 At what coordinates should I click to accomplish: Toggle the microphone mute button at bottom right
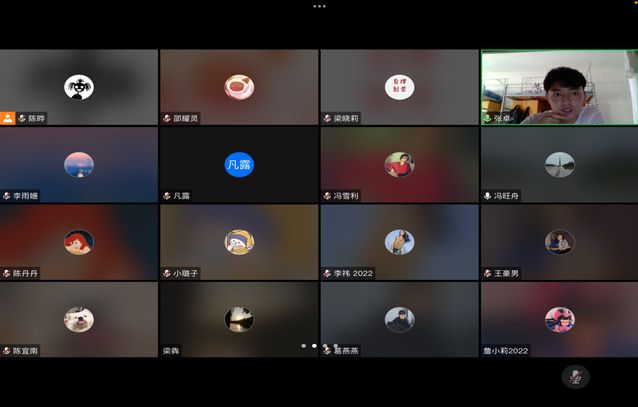click(574, 376)
